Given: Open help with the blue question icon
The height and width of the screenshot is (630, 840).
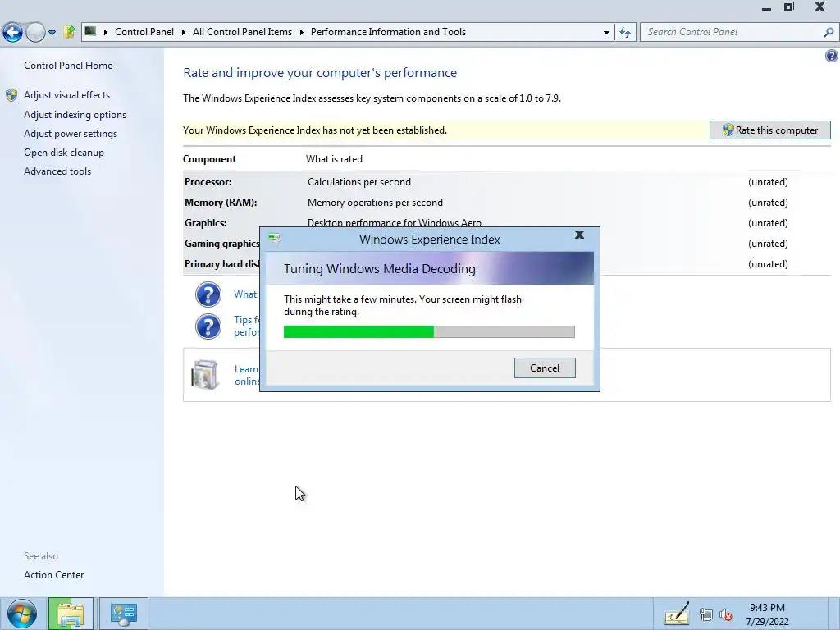Looking at the screenshot, I should (832, 56).
